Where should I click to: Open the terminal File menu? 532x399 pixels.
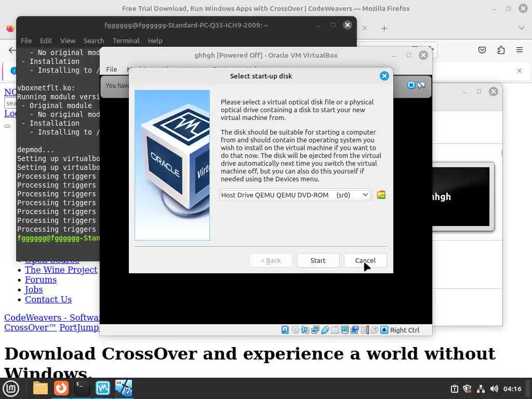[x=26, y=41]
